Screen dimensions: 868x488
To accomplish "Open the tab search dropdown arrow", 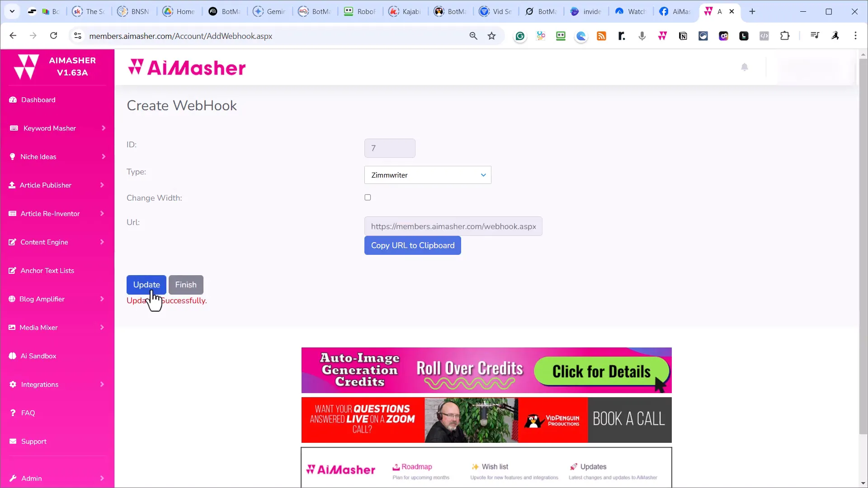I will [12, 12].
